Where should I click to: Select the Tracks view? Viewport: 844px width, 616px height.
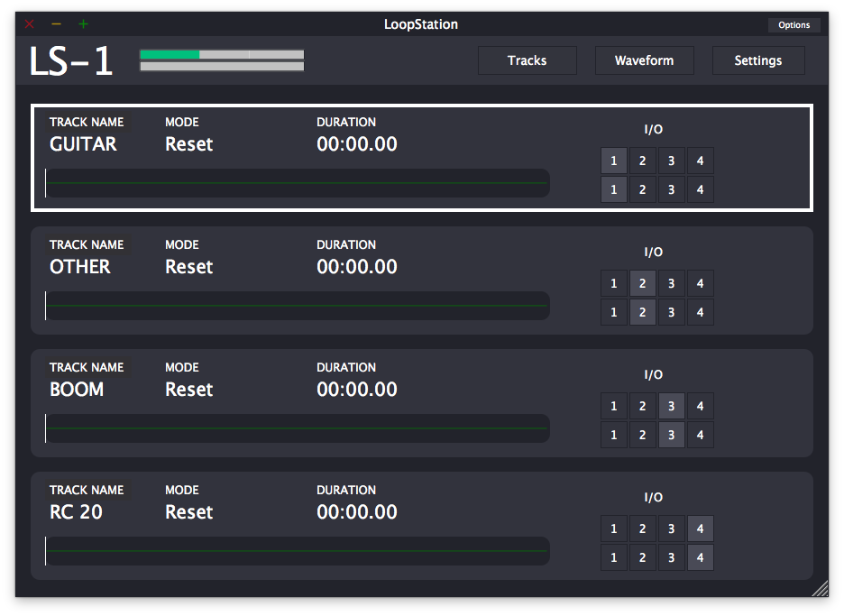click(x=527, y=60)
